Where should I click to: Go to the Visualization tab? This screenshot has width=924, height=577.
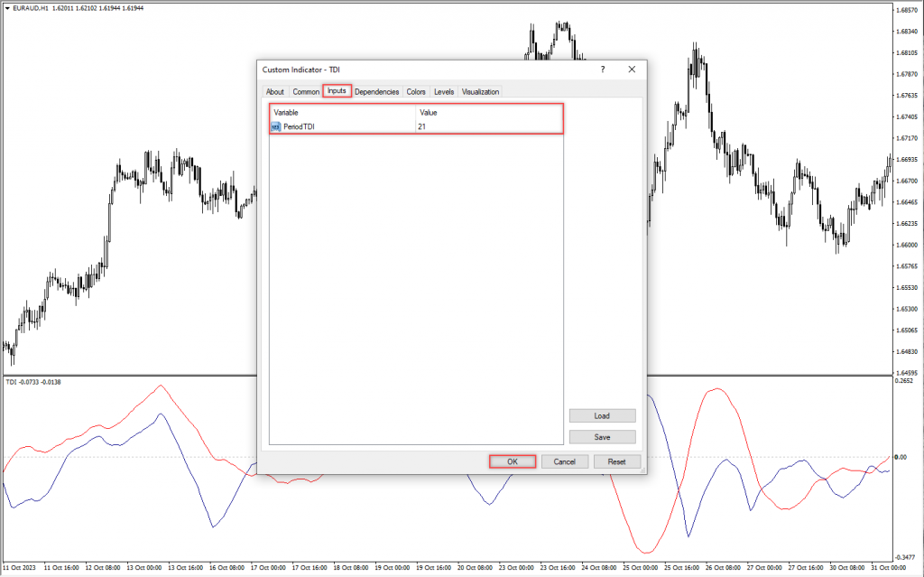[x=480, y=92]
